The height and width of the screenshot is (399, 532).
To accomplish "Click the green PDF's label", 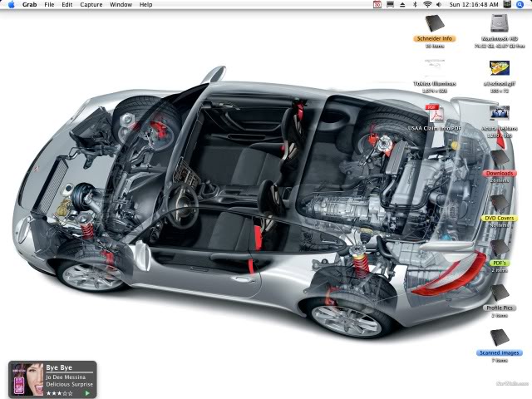I will click(x=500, y=263).
